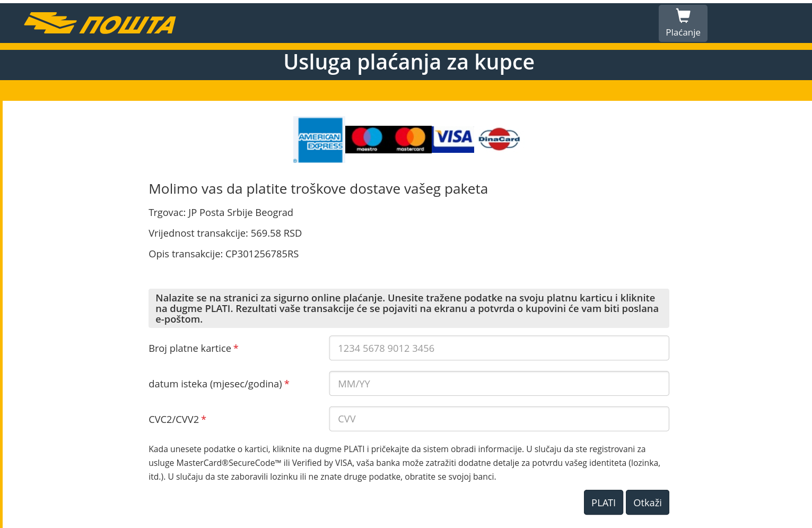The width and height of the screenshot is (812, 528).
Task: Choose the Maestro card logo
Action: click(x=367, y=140)
